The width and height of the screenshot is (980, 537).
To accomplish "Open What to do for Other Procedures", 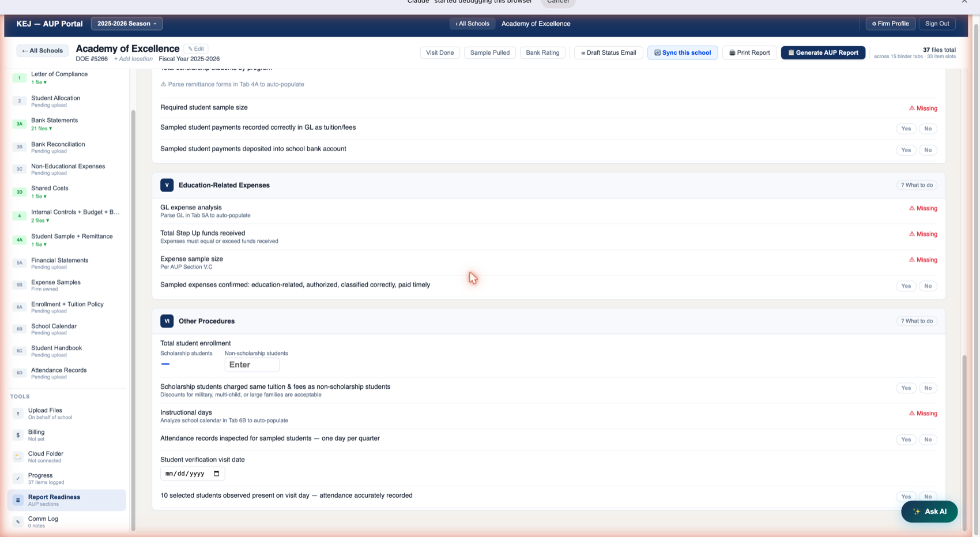I will [x=917, y=321].
